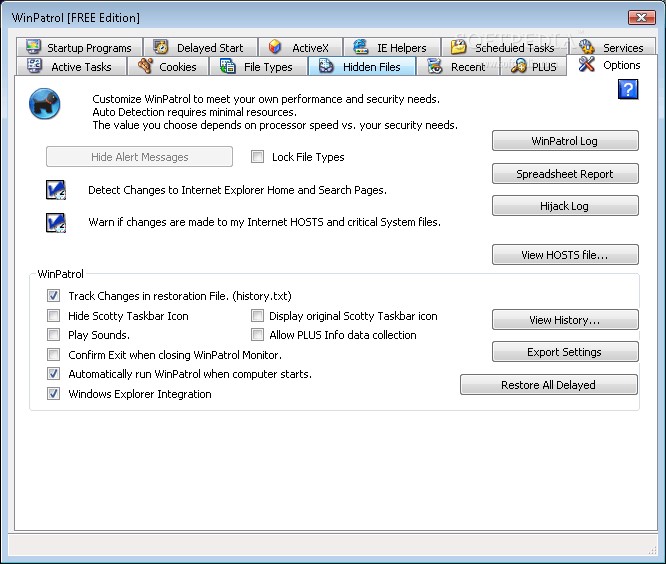The image size is (666, 564).
Task: Switch to the Startup Programs tab
Action: click(79, 47)
